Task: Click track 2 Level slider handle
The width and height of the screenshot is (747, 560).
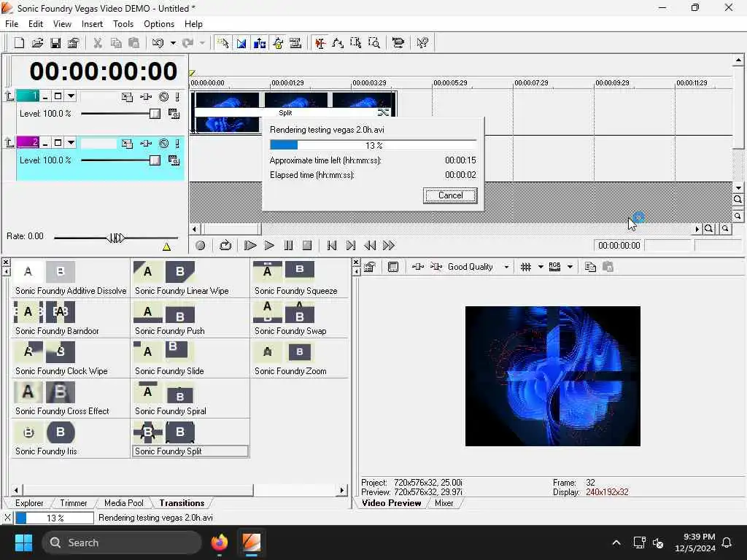Action: click(155, 160)
